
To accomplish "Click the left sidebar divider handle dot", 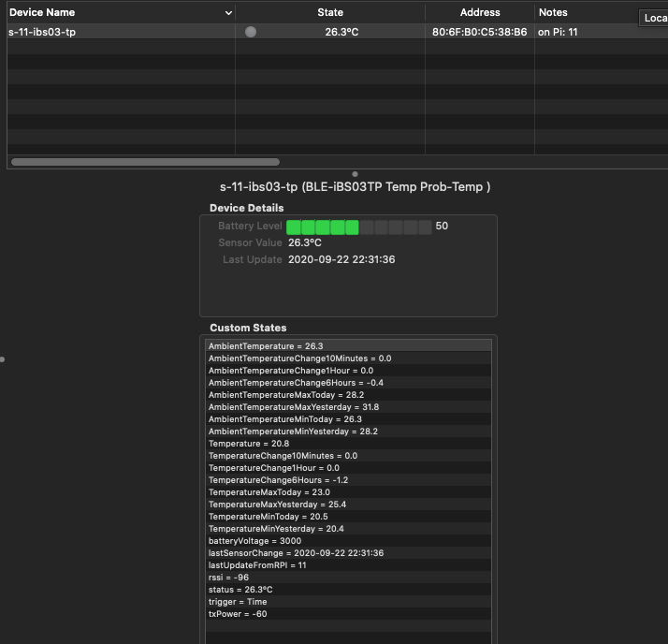I will pos(2,359).
